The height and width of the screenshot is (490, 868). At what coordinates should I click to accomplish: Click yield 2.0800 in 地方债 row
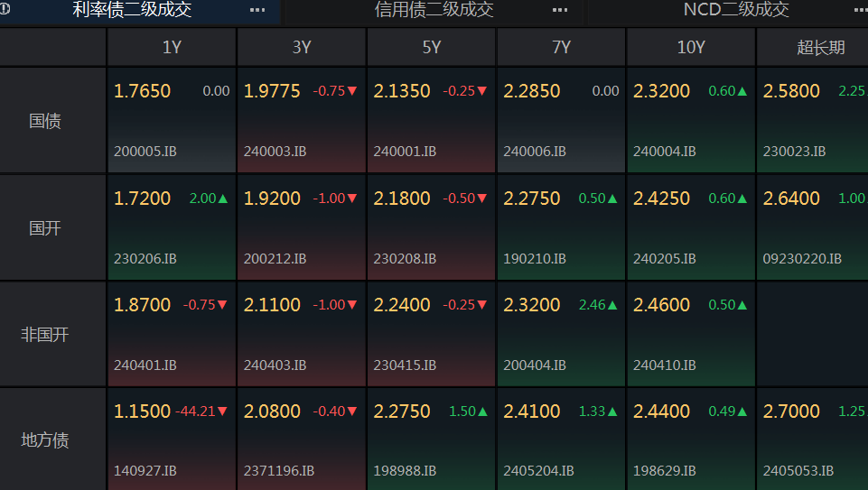point(272,411)
